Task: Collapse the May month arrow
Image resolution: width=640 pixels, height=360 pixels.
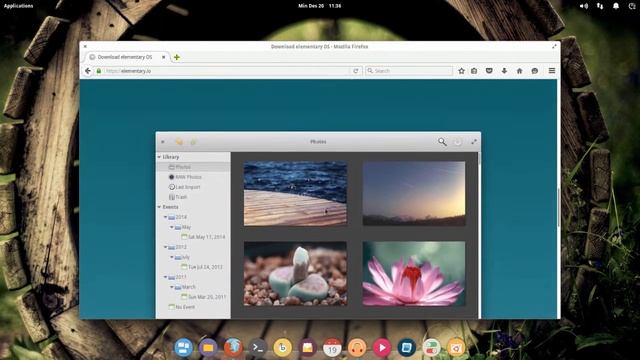Action: pos(172,227)
